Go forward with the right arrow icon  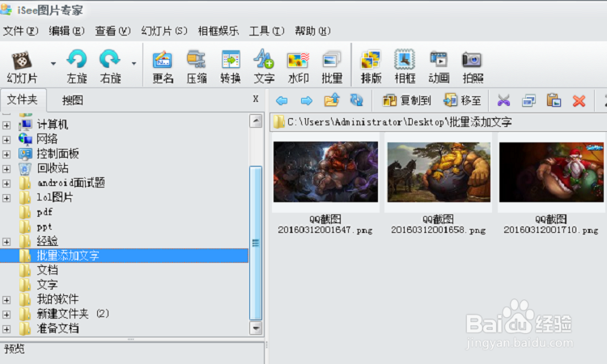[307, 101]
